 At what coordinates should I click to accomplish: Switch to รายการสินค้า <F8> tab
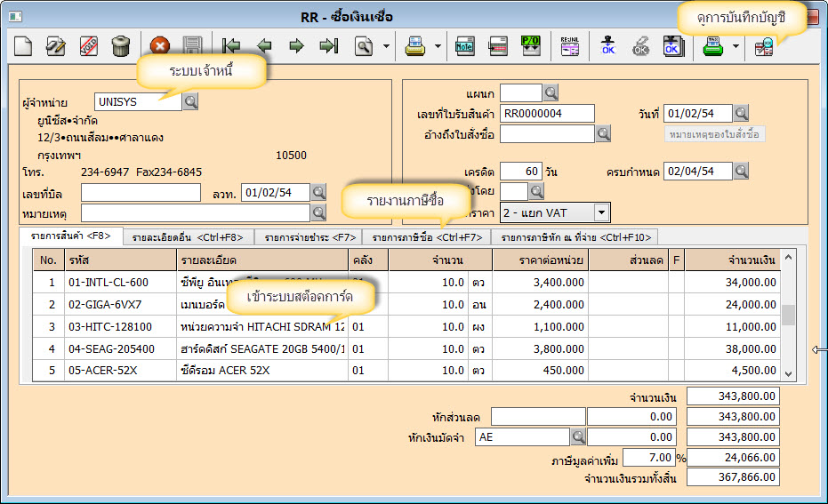tap(71, 236)
